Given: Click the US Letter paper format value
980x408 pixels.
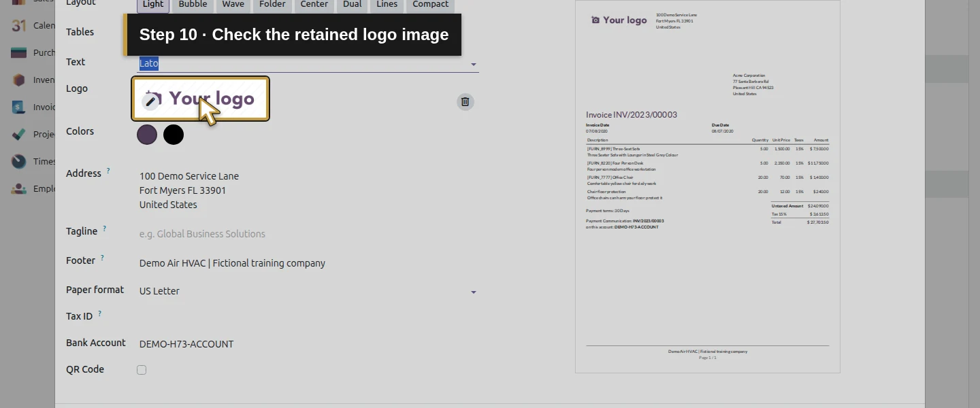Looking at the screenshot, I should tap(159, 291).
